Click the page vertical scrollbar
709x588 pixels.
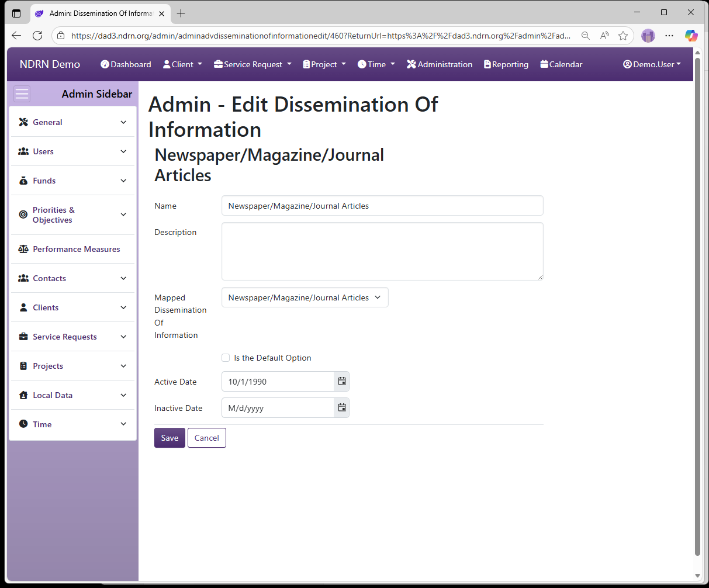[x=697, y=306]
